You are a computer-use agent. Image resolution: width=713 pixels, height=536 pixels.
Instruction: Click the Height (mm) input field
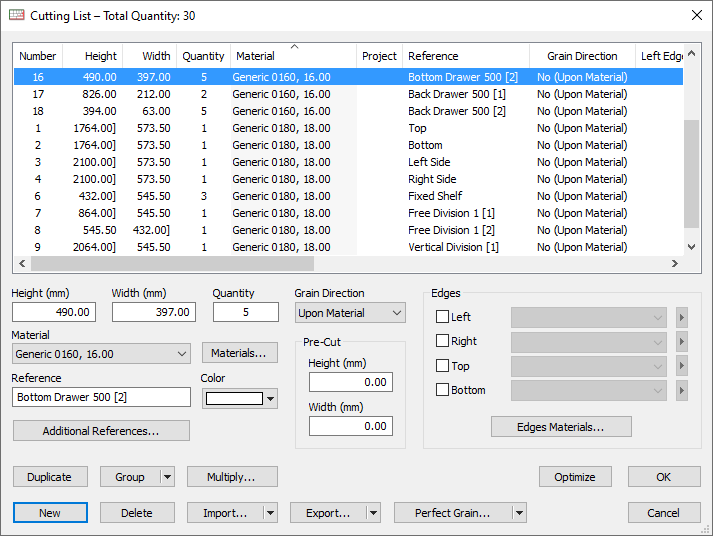point(54,312)
